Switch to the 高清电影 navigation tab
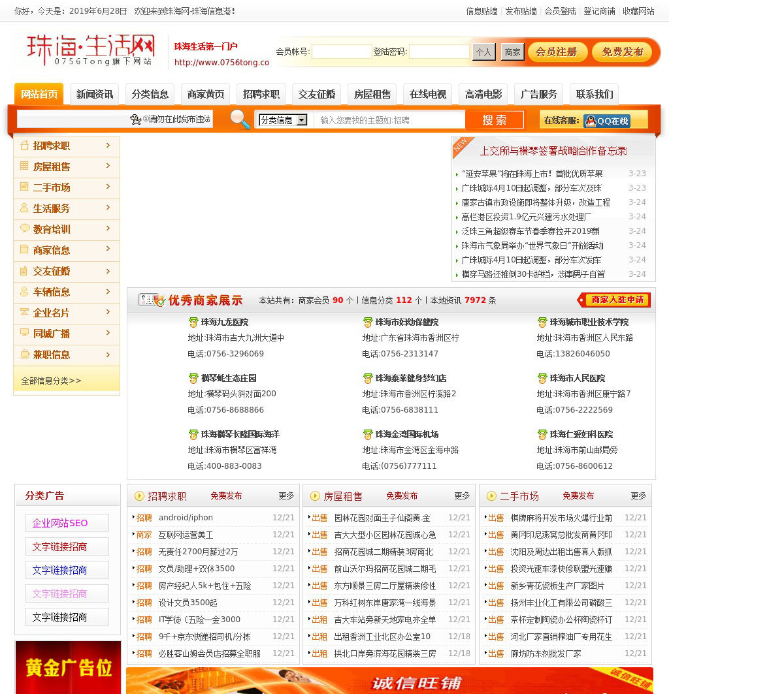Viewport: 784px width, 694px height. click(x=483, y=94)
